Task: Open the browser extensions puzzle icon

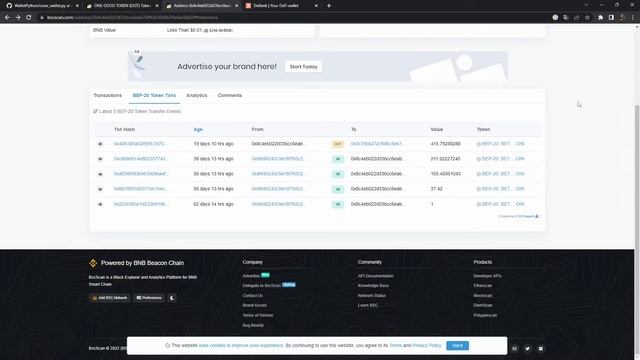Action: (600, 18)
